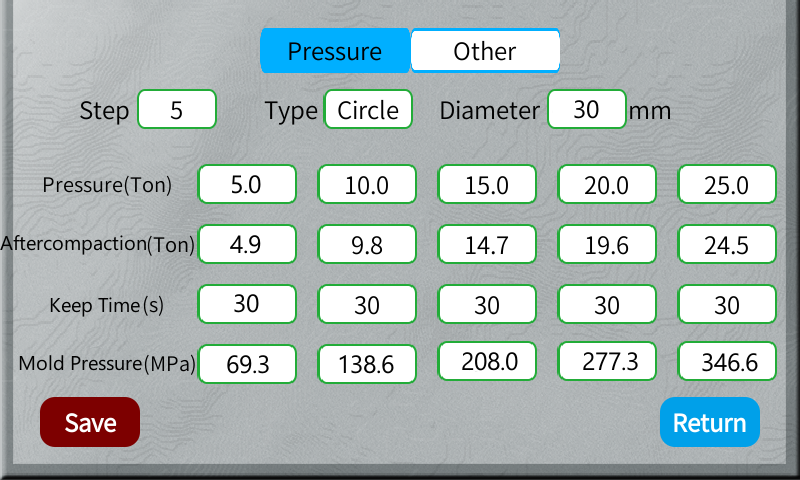Edit the Pressure value 15.0
The width and height of the screenshot is (800, 480).
coord(487,185)
